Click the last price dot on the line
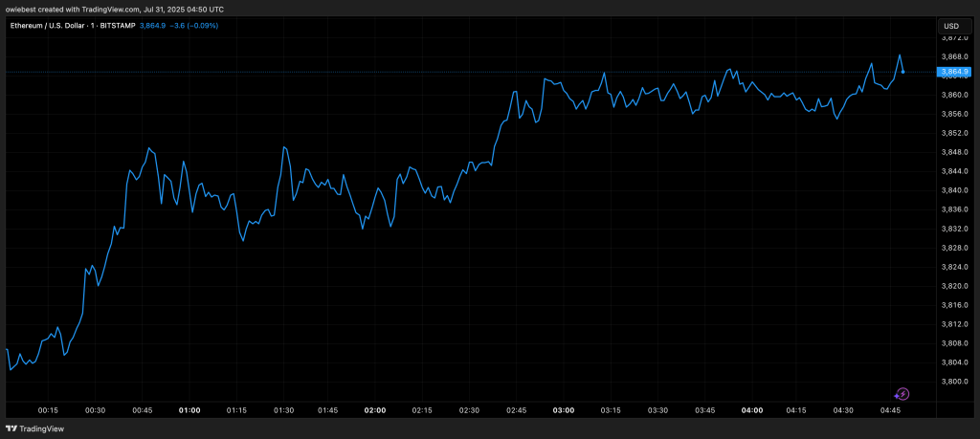This screenshot has height=439, width=980. [x=903, y=72]
